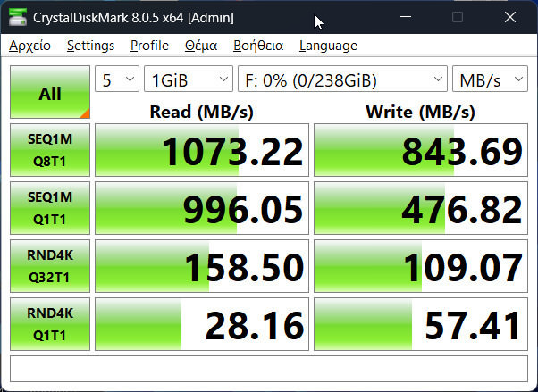Click the 1073.22 sequential read result
This screenshot has width=538, height=392.
pyautogui.click(x=203, y=151)
